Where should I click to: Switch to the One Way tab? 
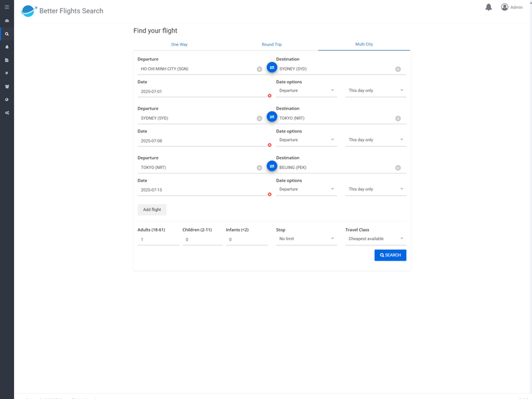click(180, 45)
